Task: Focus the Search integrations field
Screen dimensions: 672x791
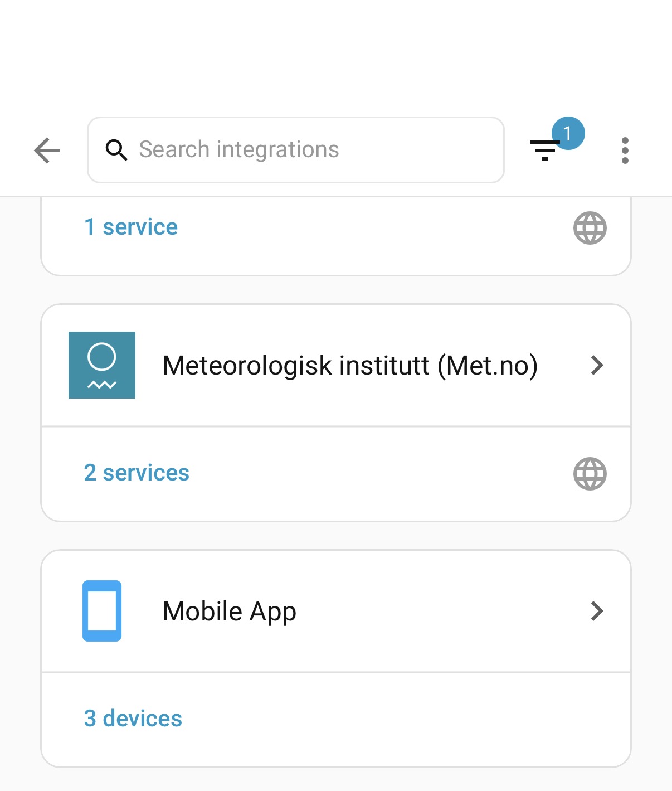Action: 296,150
